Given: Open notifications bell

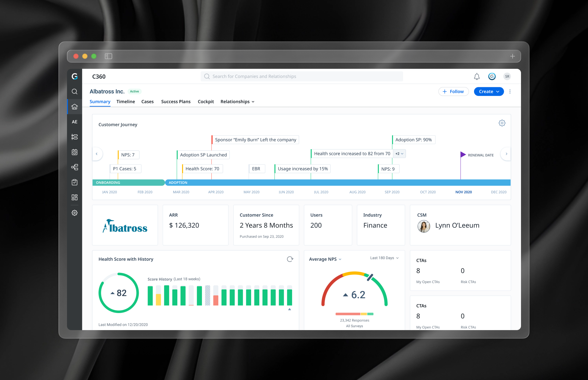Looking at the screenshot, I should click(477, 76).
